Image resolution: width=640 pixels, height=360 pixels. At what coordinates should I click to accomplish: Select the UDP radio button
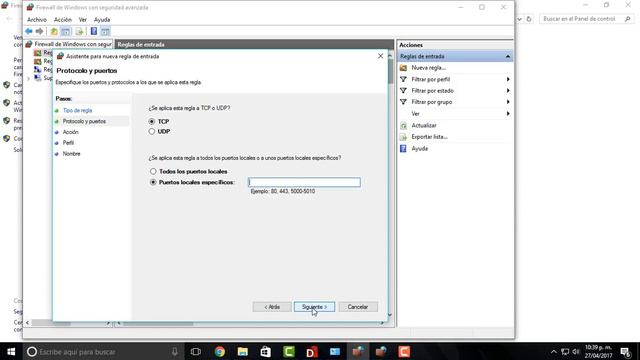151,131
